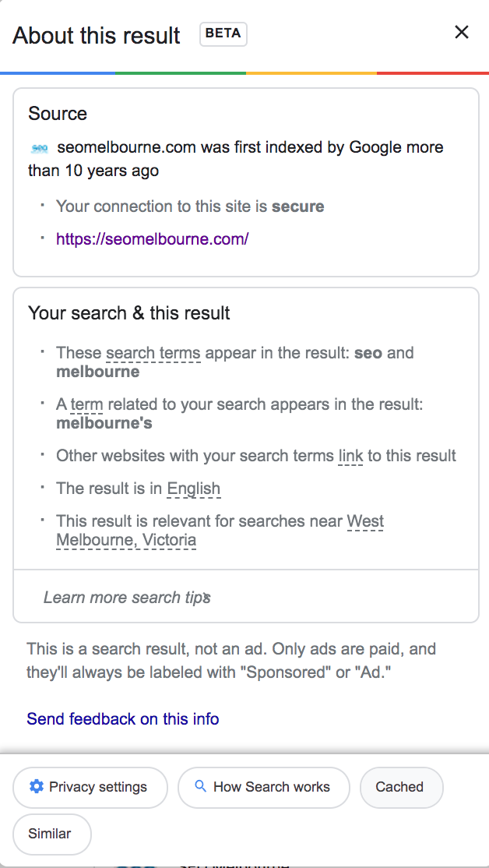Click the underlined word "term"
Screen dimensions: 489x868
coord(86,405)
